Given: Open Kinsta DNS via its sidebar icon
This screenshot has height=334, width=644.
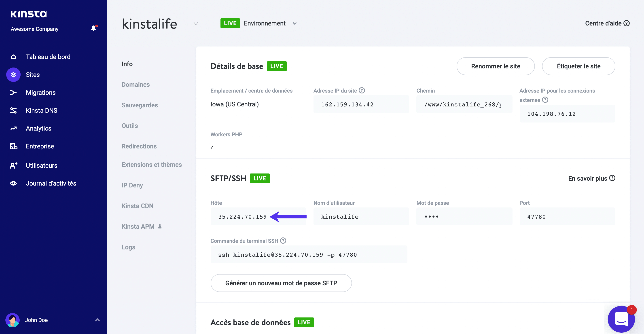Looking at the screenshot, I should [13, 110].
